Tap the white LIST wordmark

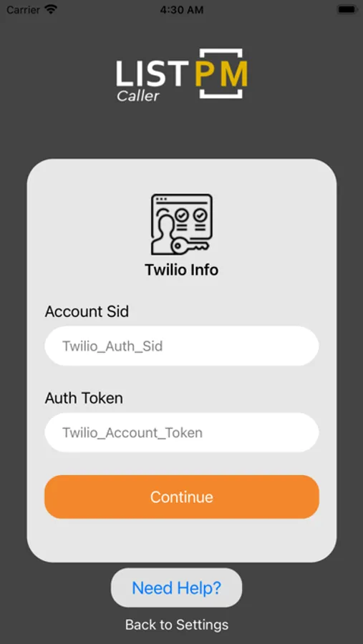[x=152, y=74]
